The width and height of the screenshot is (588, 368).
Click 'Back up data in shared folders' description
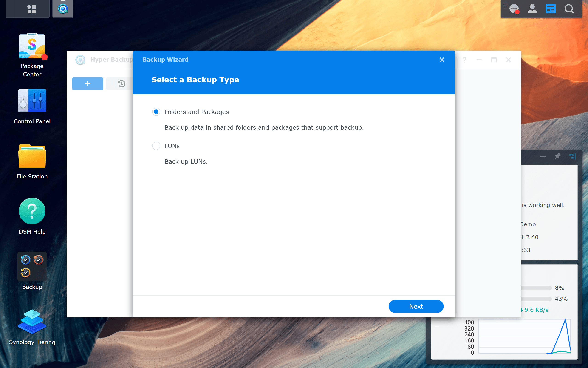264,127
